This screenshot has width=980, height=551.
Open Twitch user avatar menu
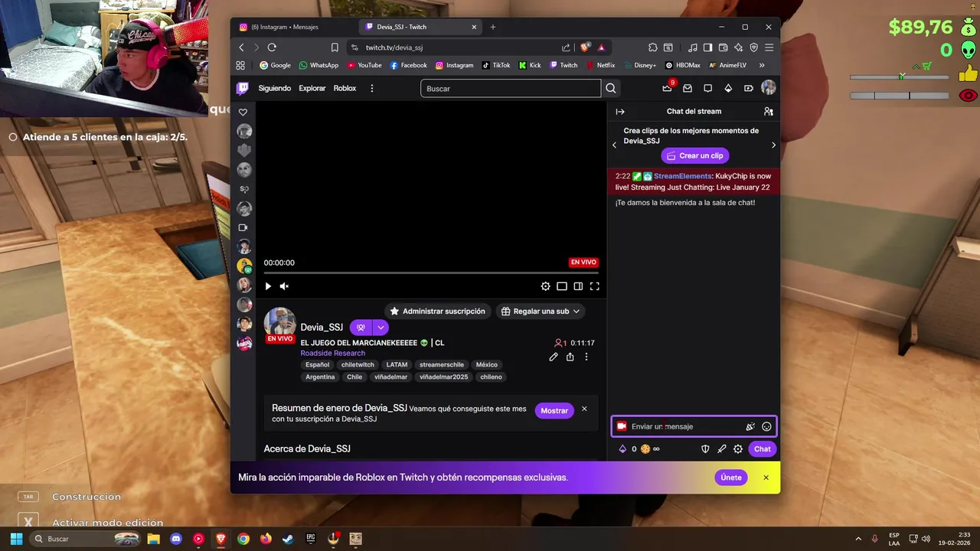point(769,88)
